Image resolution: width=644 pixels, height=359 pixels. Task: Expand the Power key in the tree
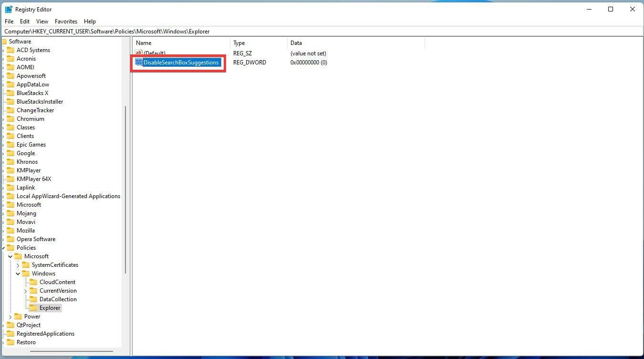[10, 316]
